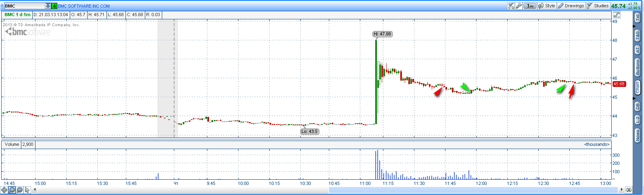
Task: Click the red 45.68 last price tag
Action: 619,84
